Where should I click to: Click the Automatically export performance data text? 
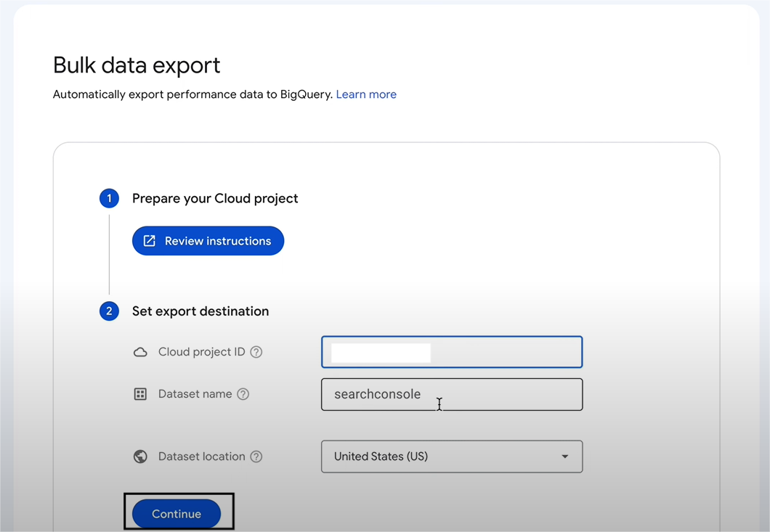click(192, 94)
